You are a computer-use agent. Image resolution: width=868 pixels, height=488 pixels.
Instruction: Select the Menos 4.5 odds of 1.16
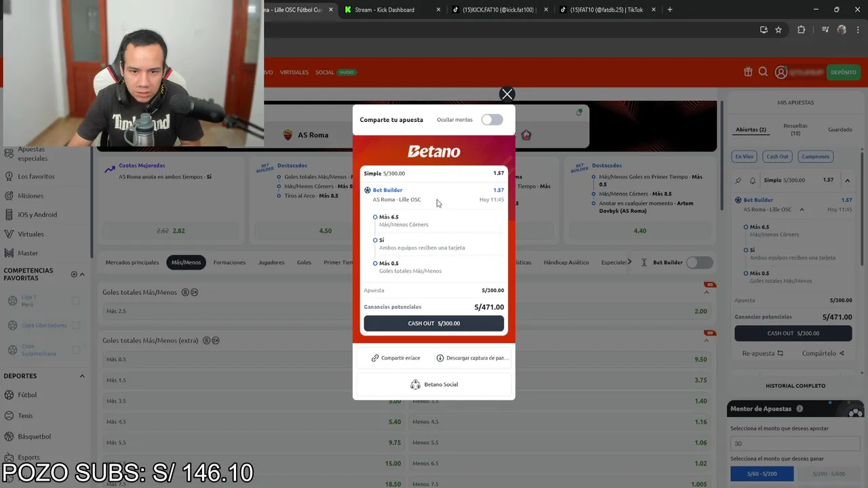[x=560, y=422]
